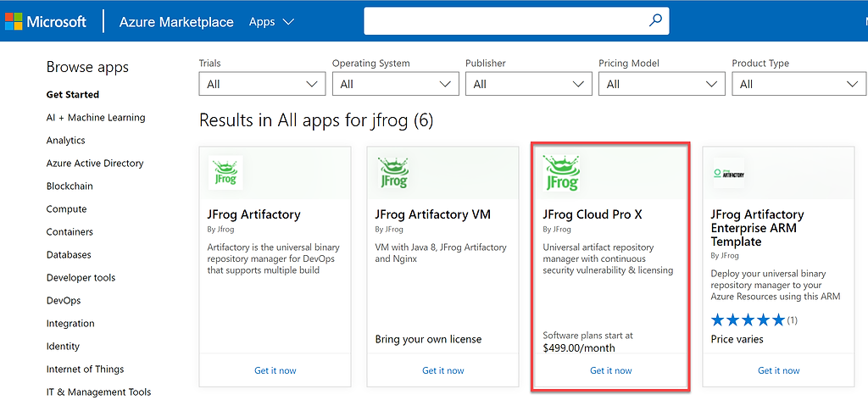Click the Results in All apps heading
868x400 pixels.
pos(316,120)
